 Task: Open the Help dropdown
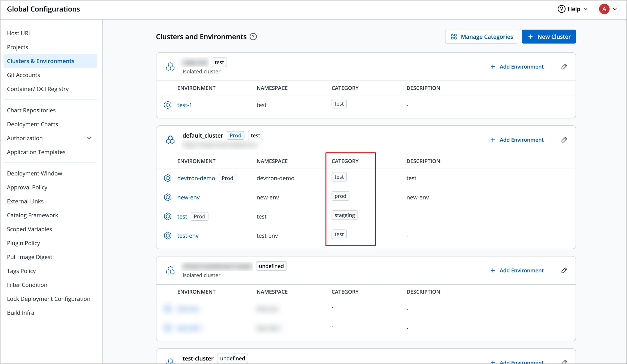(573, 9)
